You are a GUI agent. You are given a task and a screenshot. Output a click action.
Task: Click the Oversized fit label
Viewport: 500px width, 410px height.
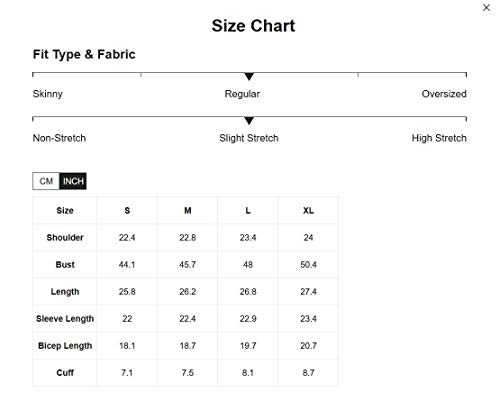(444, 94)
